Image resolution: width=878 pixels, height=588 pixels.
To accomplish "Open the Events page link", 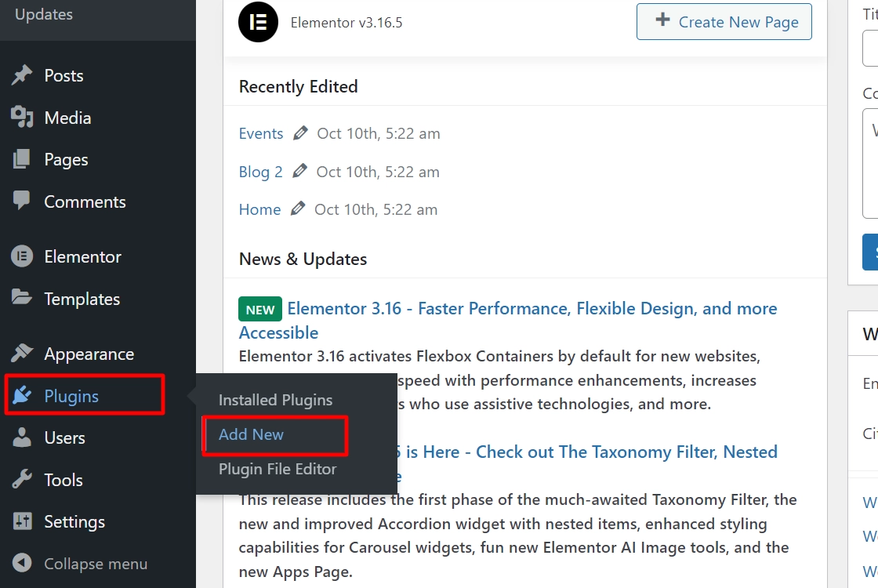I will click(261, 133).
